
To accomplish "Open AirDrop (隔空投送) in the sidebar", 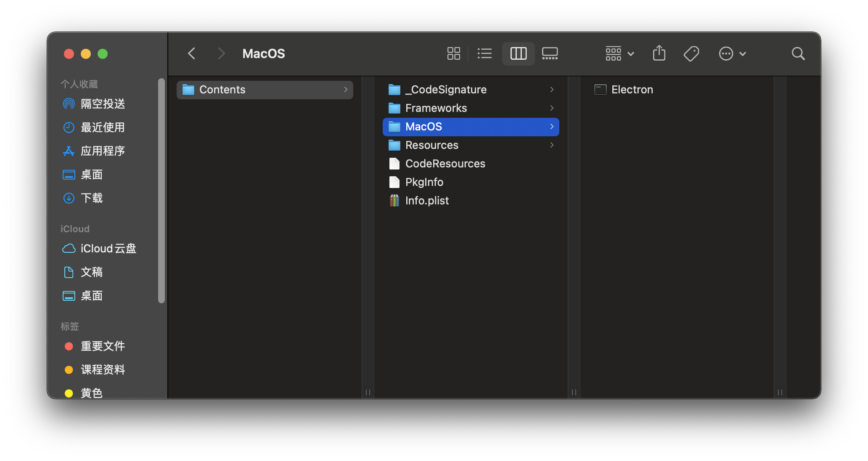I will click(103, 104).
